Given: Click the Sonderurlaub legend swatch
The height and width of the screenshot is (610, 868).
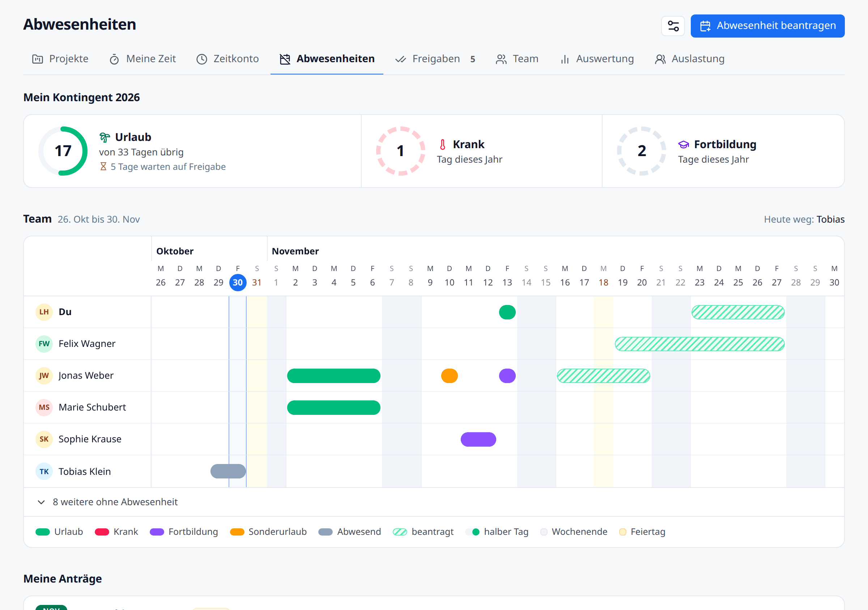Looking at the screenshot, I should tap(237, 532).
